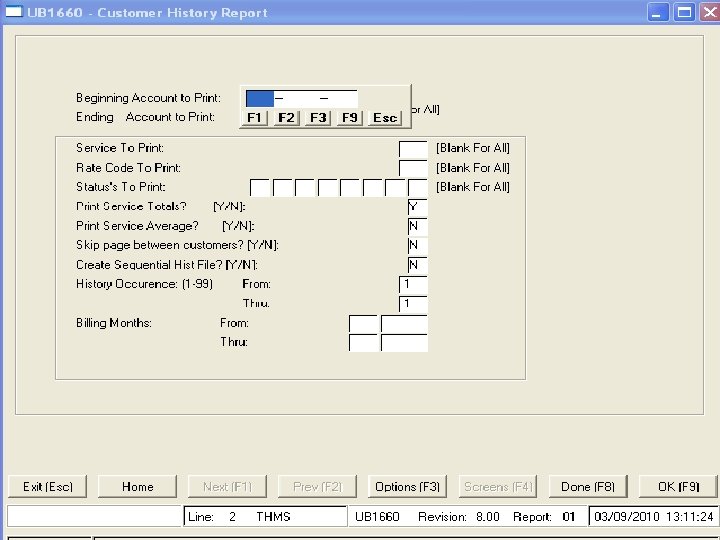Click the date and time status field

[x=653, y=517]
